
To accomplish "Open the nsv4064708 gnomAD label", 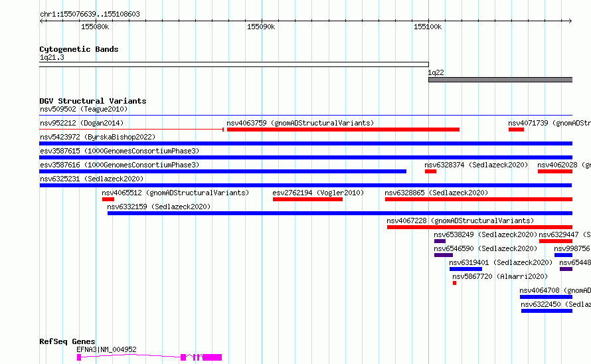I will [555, 290].
